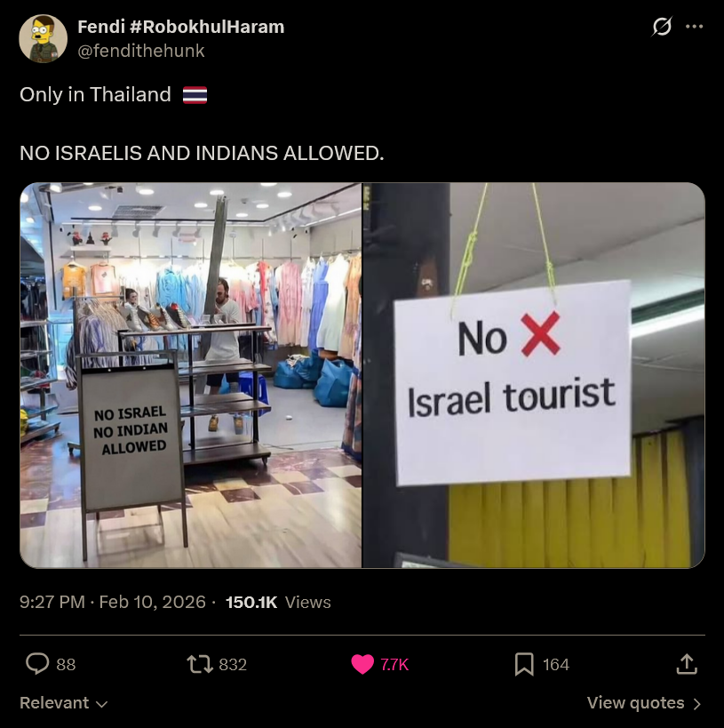
Task: Click the 9:27 PM Feb 10 timestamp
Action: tap(112, 602)
